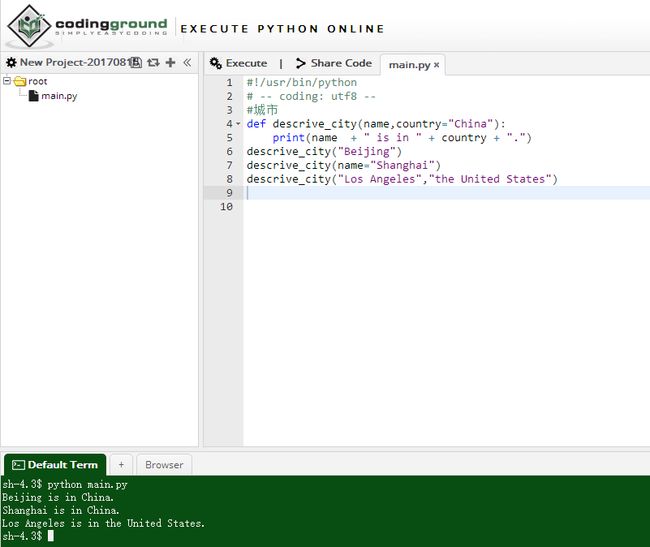Click the text 'def descrive_city' on line 4
650x547 pixels.
pyautogui.click(x=301, y=124)
